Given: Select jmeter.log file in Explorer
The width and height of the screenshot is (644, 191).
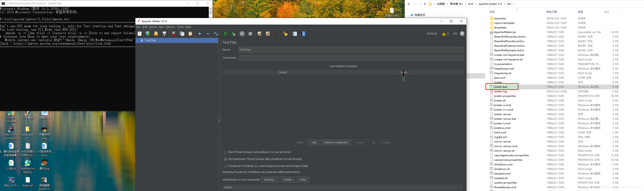Looking at the screenshot, I should (501, 91).
